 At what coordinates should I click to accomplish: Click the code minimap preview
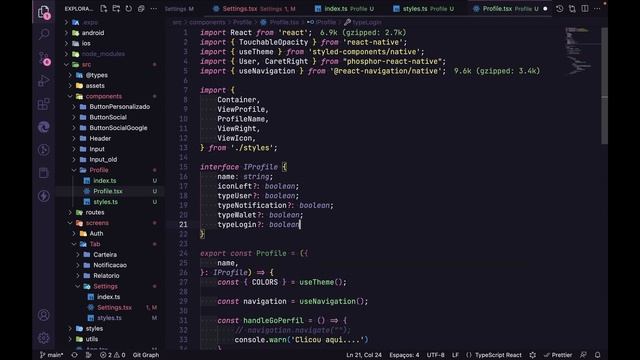pyautogui.click(x=580, y=51)
